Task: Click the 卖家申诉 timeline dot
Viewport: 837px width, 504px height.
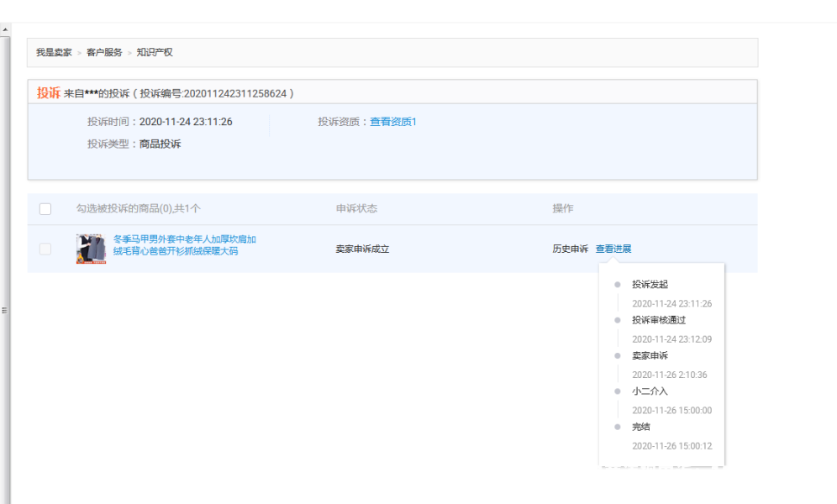Action: [618, 355]
